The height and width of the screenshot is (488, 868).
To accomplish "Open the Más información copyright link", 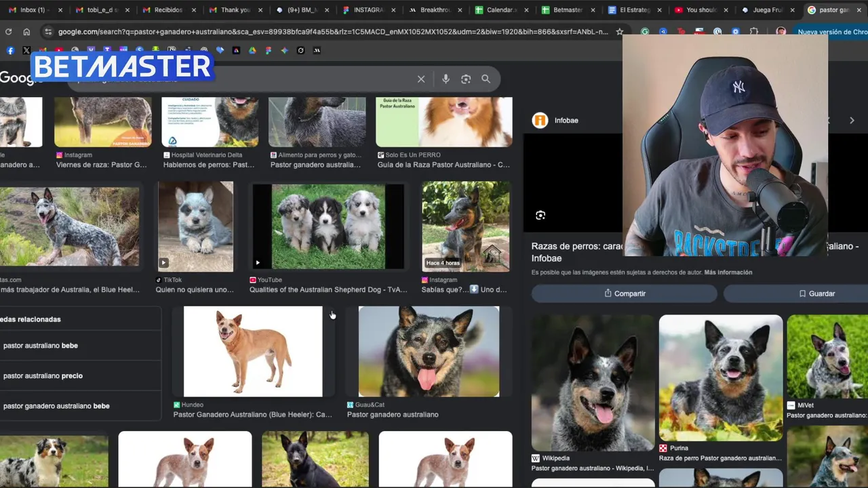I will tap(728, 272).
